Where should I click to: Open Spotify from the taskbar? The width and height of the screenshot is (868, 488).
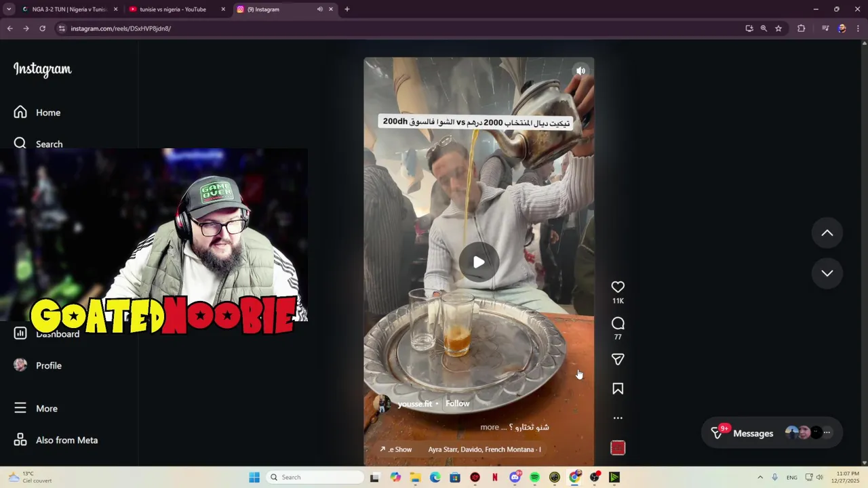pyautogui.click(x=534, y=477)
